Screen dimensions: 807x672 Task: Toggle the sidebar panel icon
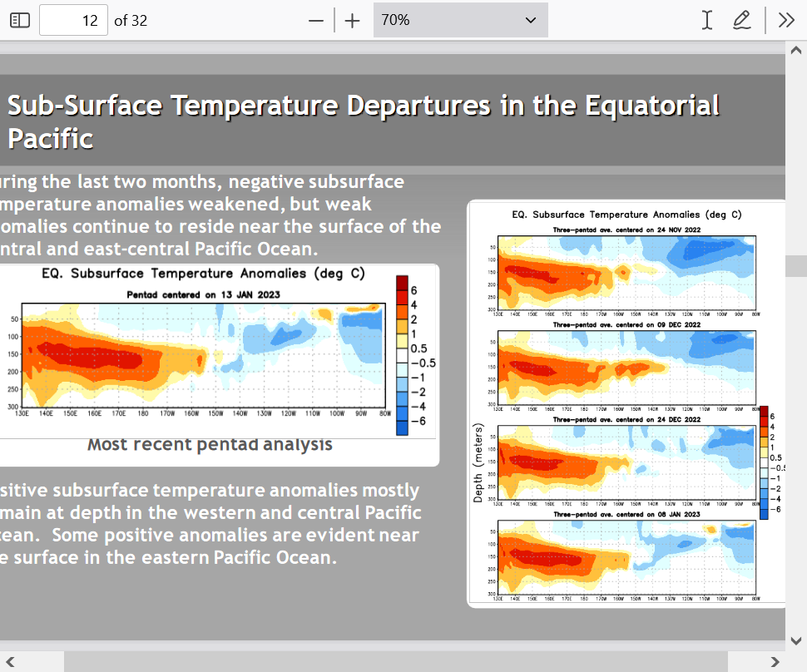tap(20, 21)
